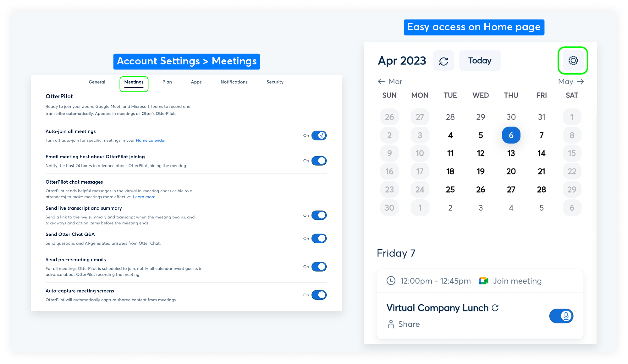Switch to Notifications tab

(234, 82)
